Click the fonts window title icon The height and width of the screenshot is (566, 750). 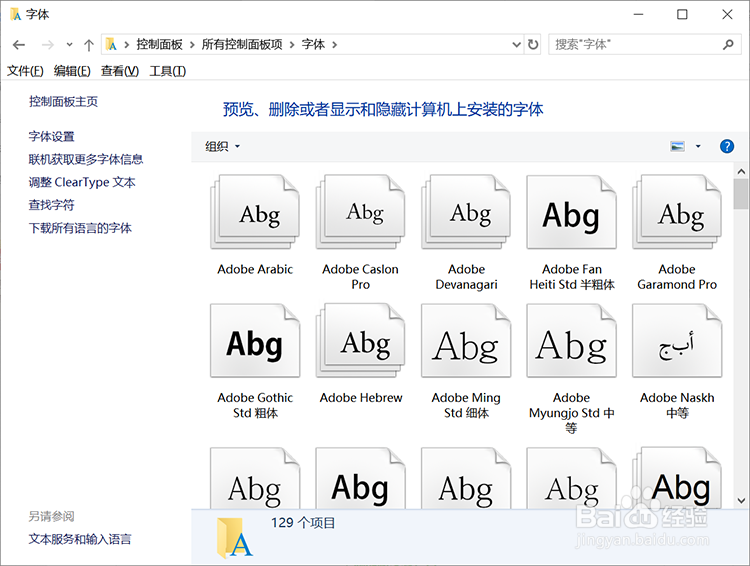pos(15,14)
